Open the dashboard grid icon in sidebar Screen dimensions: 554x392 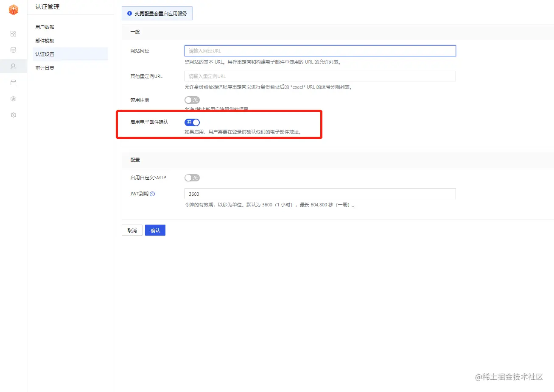[x=13, y=34]
